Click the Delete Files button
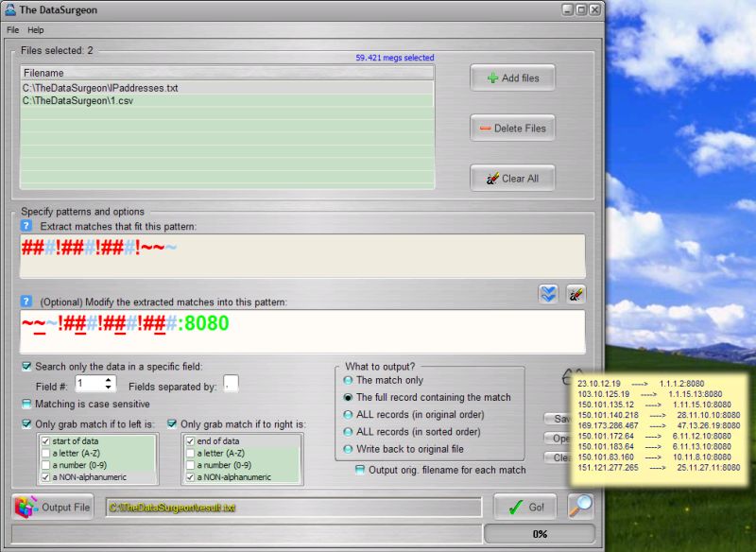This screenshot has width=756, height=552. point(512,129)
